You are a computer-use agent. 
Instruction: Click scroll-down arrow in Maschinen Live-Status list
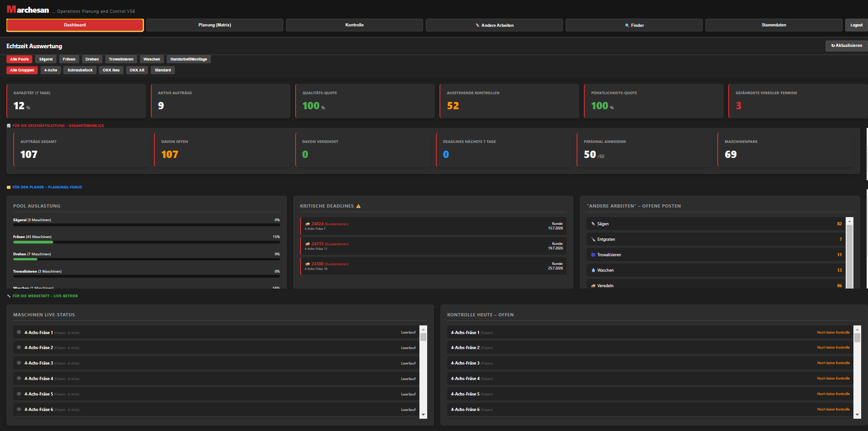click(424, 415)
